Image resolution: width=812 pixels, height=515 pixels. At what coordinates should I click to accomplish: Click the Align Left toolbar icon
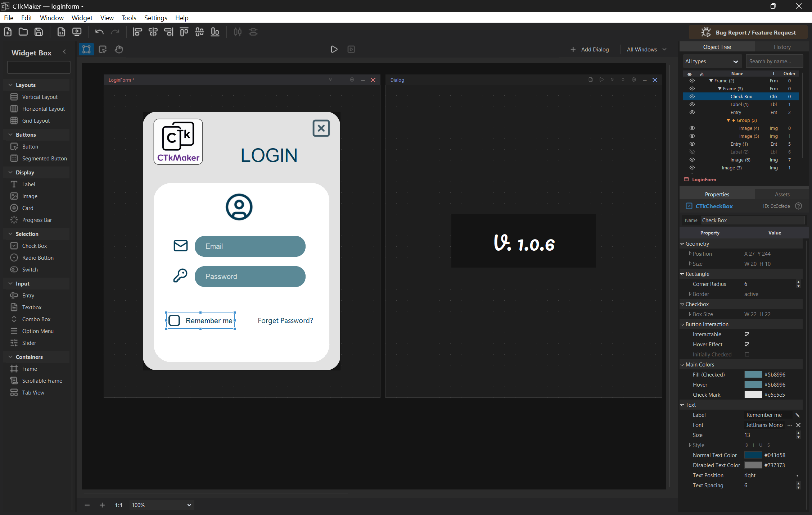click(x=137, y=32)
